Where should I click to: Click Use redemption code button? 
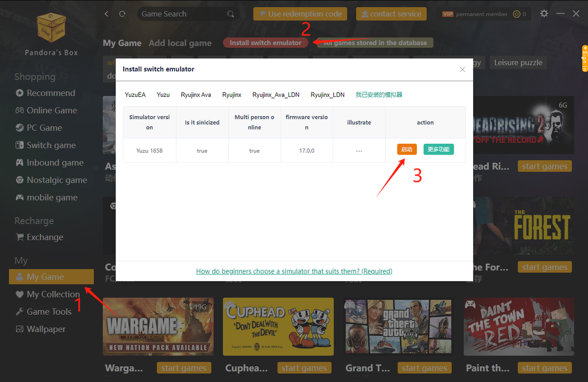pos(300,14)
